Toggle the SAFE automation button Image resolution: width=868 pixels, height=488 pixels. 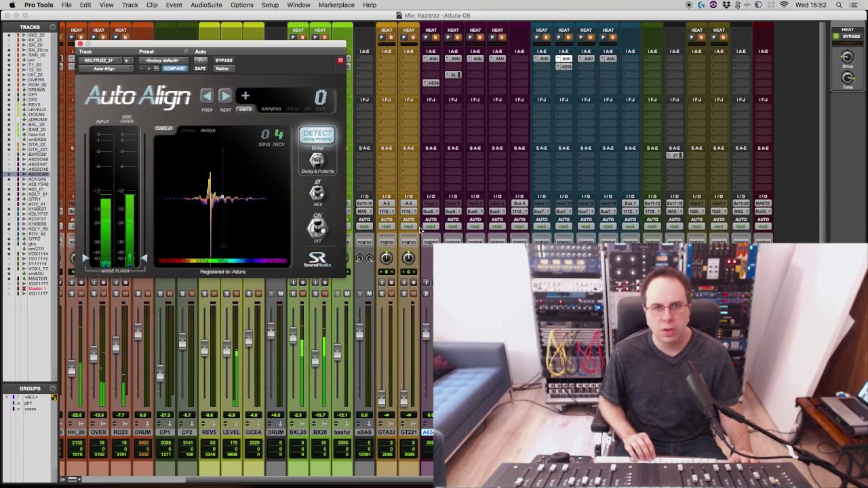pos(200,68)
